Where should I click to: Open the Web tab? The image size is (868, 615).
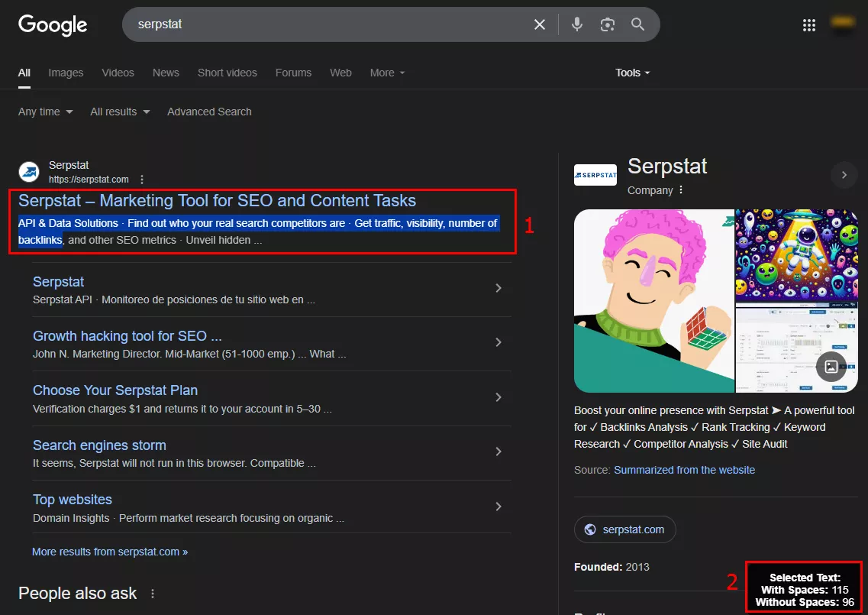tap(340, 73)
